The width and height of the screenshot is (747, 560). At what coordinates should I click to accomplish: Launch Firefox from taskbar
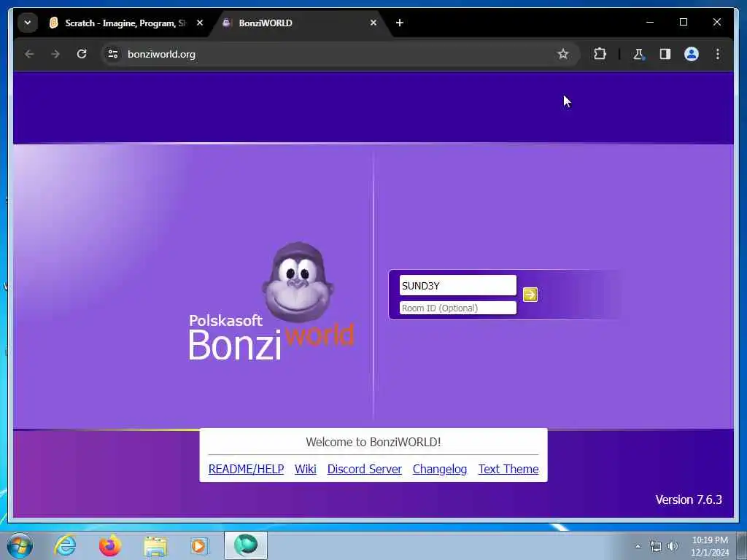point(110,545)
